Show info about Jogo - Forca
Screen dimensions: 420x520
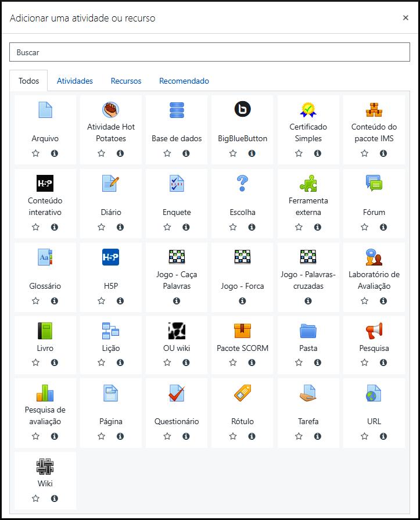click(242, 301)
